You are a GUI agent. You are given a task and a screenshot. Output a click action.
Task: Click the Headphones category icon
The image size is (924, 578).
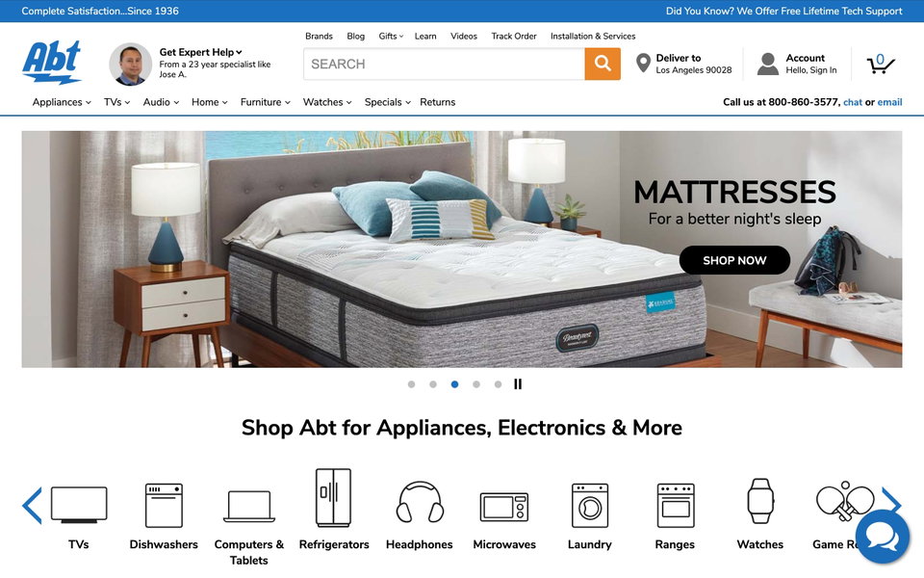[x=420, y=502]
